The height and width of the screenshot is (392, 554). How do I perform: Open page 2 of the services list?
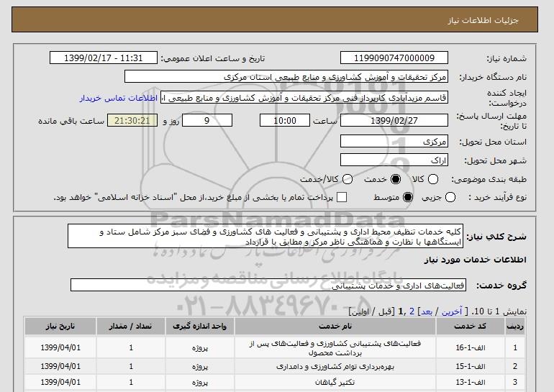[412, 311]
